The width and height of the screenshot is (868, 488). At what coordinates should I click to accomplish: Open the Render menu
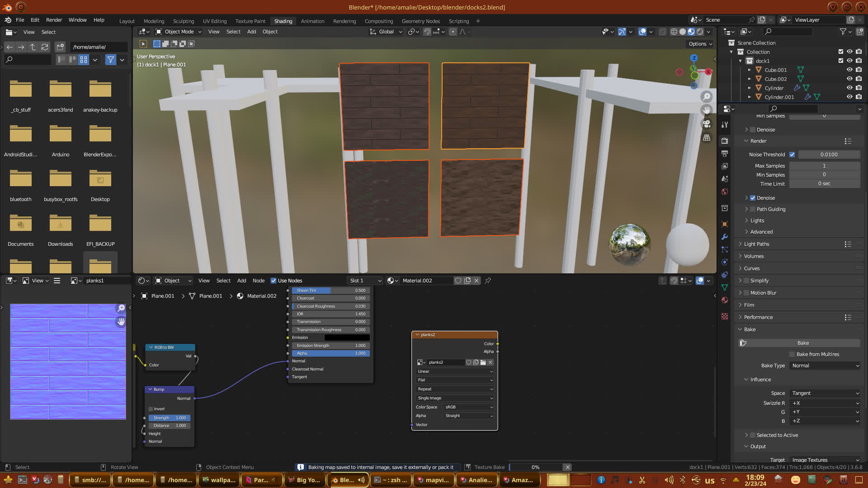[54, 20]
